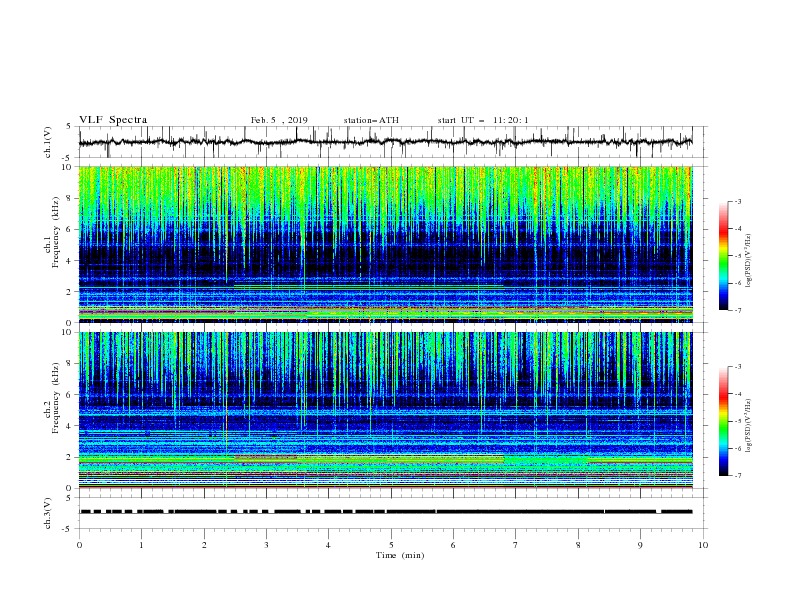The image size is (792, 612).
Task: Click the "8" tick on the time axis
Action: [578, 545]
